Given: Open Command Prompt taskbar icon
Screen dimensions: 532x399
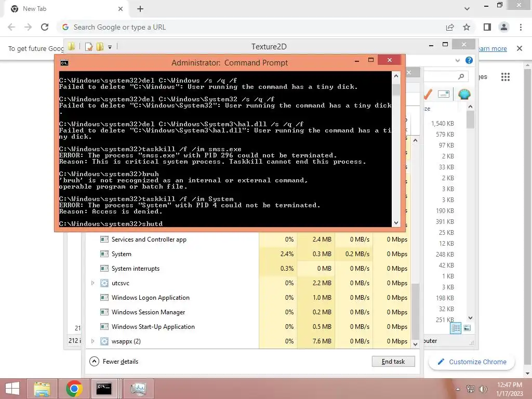Looking at the screenshot, I should pyautogui.click(x=104, y=389).
